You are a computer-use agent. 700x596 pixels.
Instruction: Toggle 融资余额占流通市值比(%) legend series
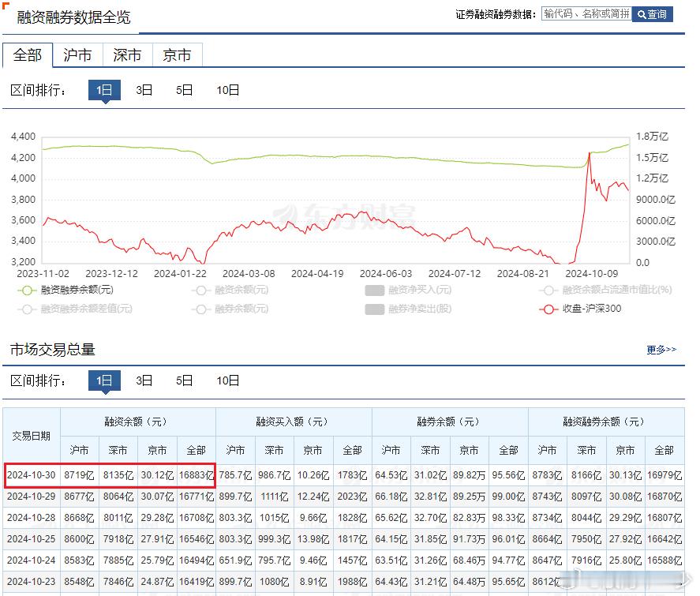coord(606,291)
